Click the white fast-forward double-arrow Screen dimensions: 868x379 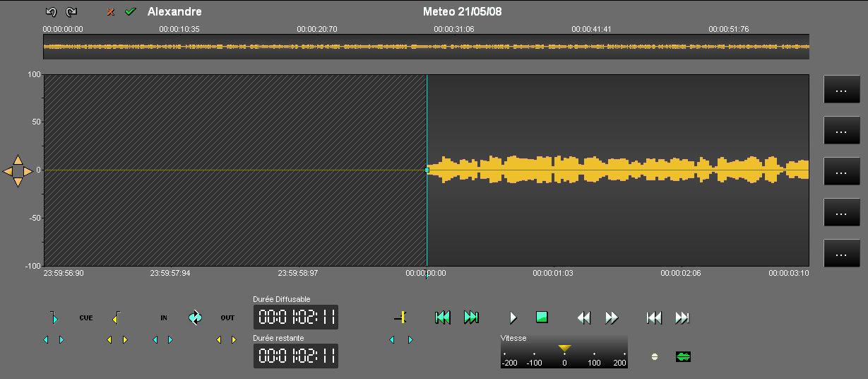point(612,317)
